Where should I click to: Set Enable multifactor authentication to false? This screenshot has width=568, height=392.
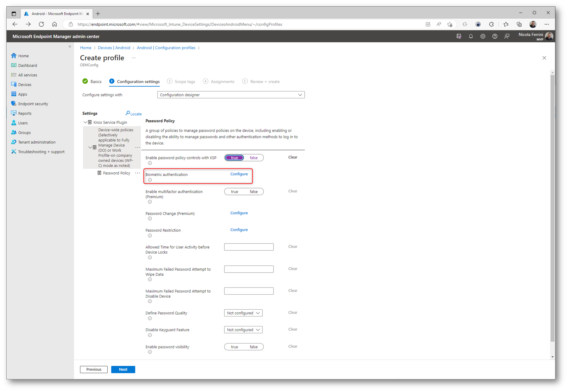253,191
